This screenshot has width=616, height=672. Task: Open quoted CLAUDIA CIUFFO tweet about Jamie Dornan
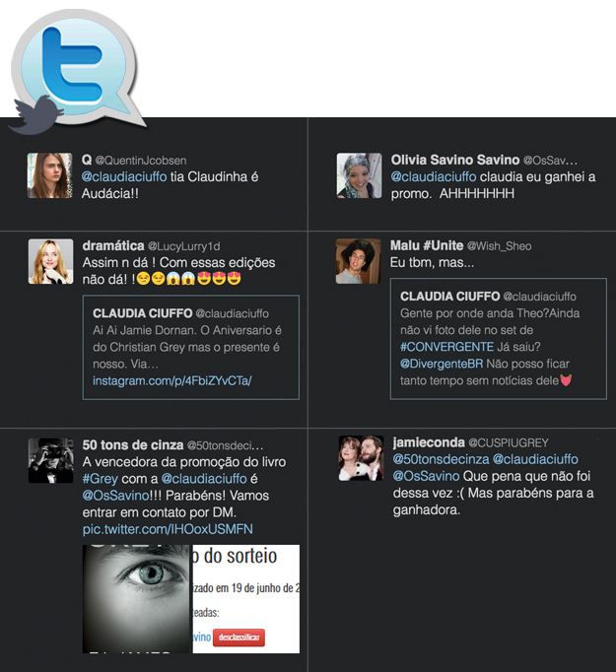click(x=191, y=347)
